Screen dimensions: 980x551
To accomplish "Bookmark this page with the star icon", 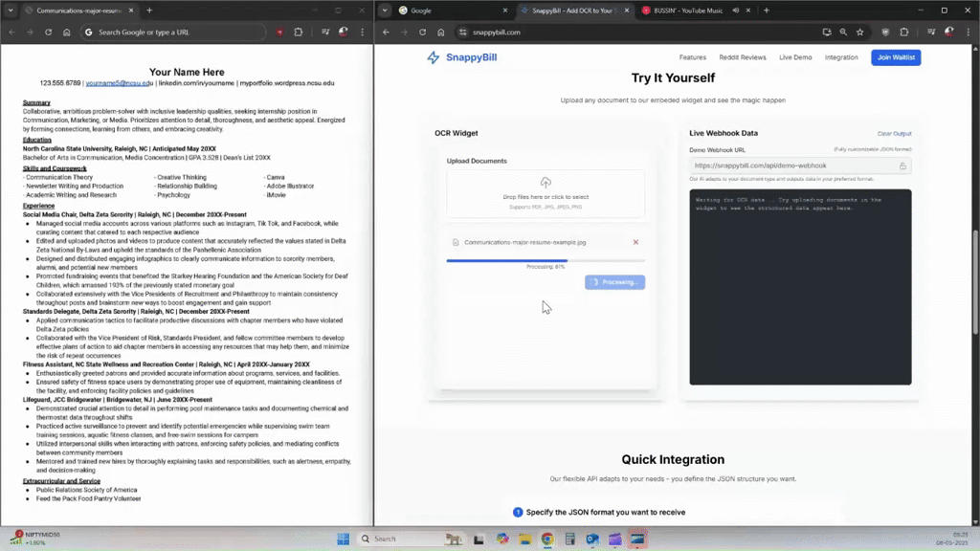I will click(860, 33).
